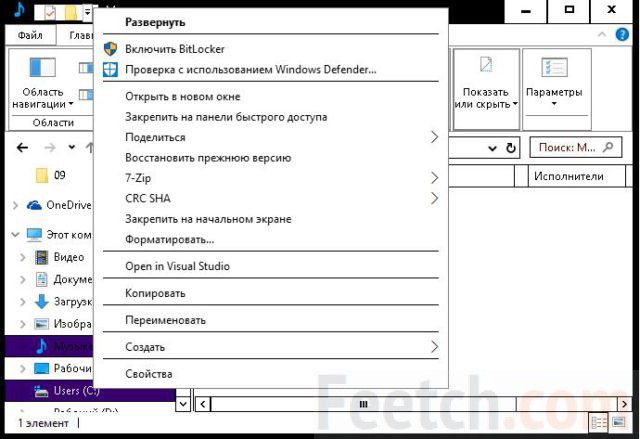640x439 pixels.
Task: Go back with the back arrow
Action: [x=23, y=148]
